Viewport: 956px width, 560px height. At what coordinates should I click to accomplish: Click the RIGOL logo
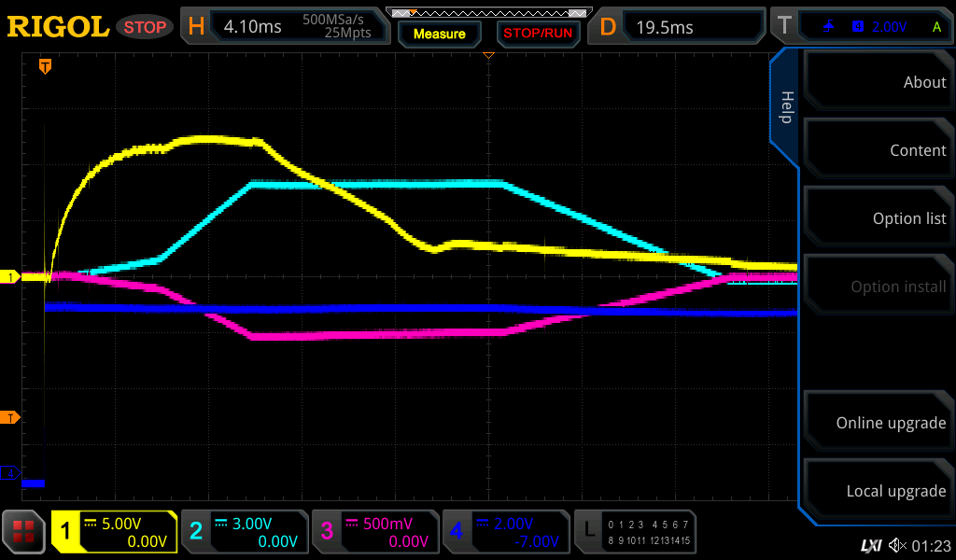[58, 27]
